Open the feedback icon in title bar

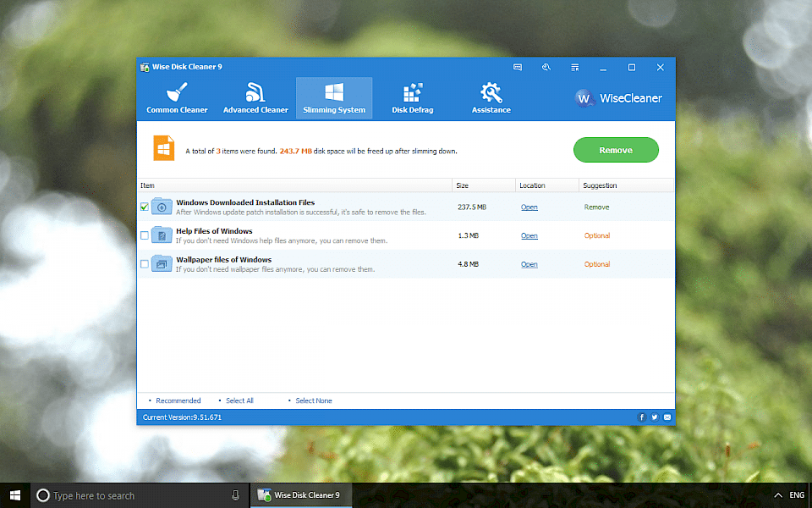point(518,68)
